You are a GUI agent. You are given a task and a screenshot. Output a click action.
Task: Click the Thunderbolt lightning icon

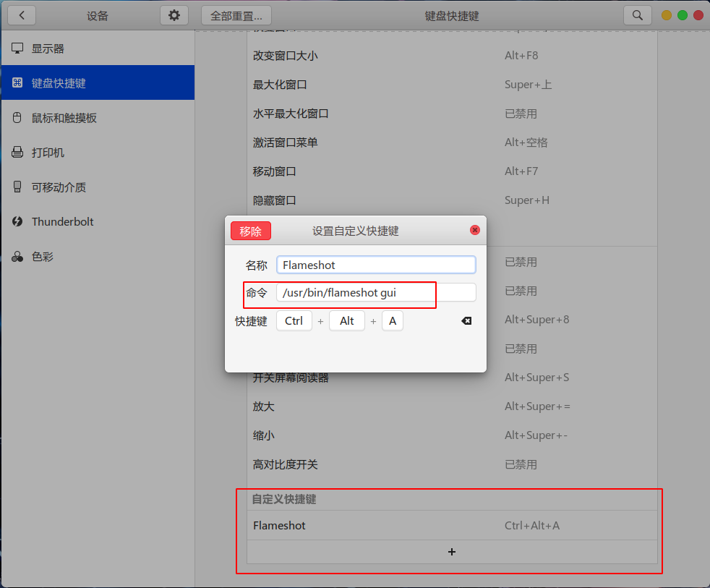click(17, 221)
